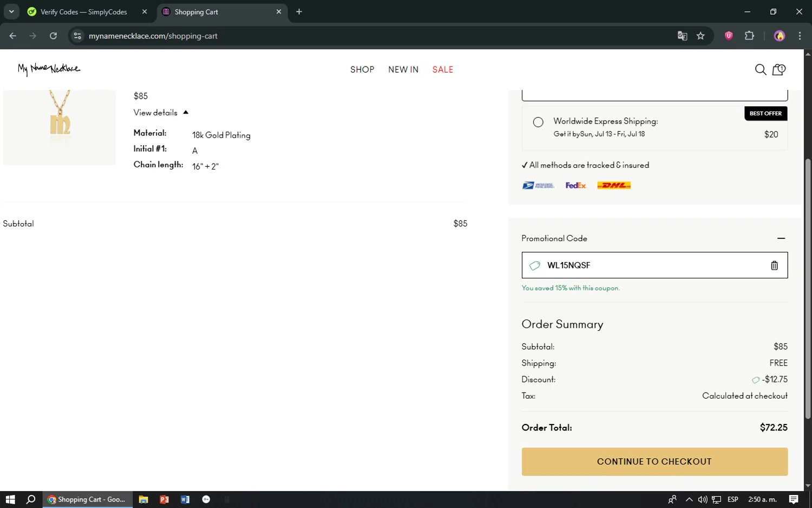The image size is (812, 508).
Task: Open the NEW IN menu
Action: 403,69
